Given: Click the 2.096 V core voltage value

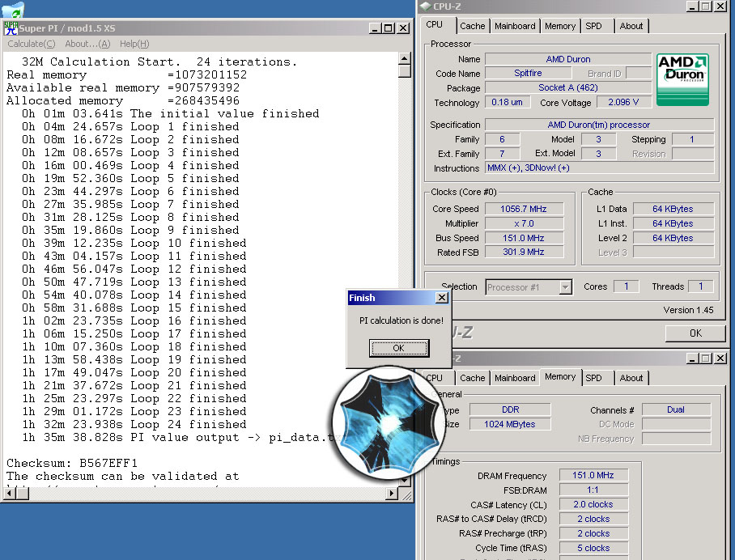Looking at the screenshot, I should (623, 102).
